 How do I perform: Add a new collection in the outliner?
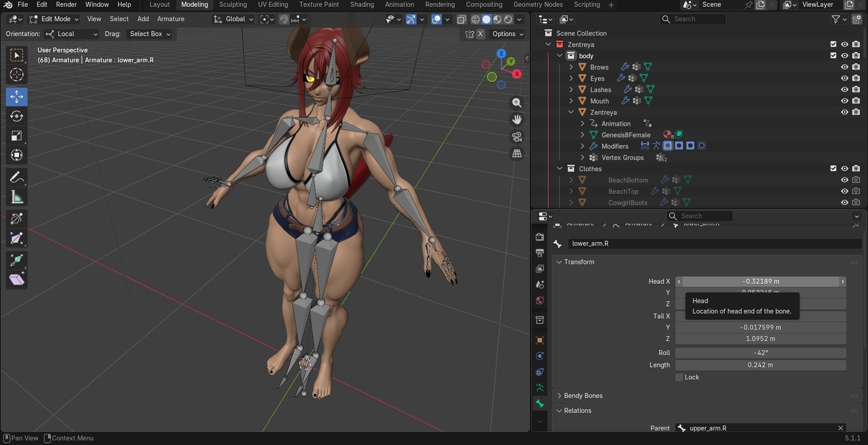point(857,19)
